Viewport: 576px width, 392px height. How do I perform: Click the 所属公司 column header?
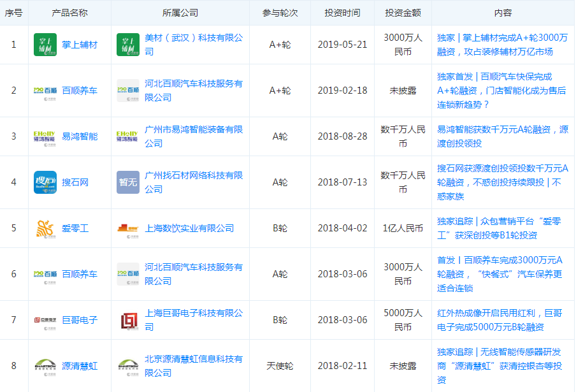pyautogui.click(x=180, y=13)
